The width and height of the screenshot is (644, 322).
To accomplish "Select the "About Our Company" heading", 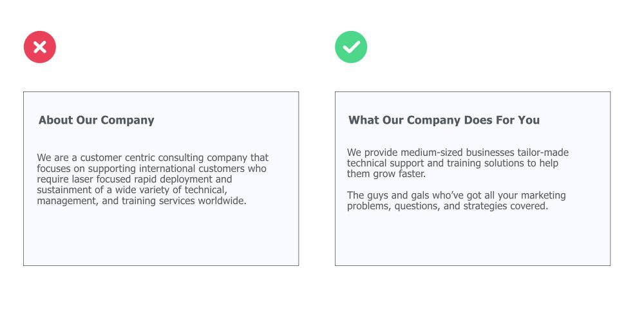I will tap(97, 120).
